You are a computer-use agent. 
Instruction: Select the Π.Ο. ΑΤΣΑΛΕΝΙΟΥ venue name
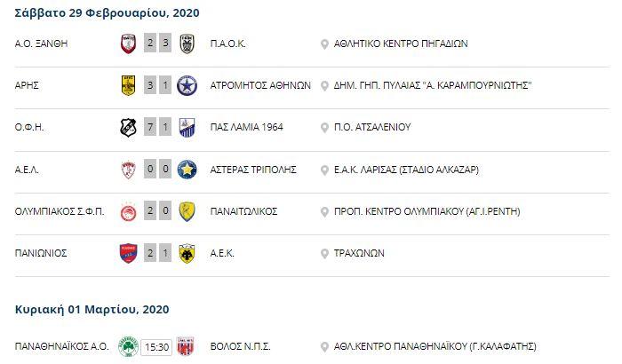[x=372, y=127]
